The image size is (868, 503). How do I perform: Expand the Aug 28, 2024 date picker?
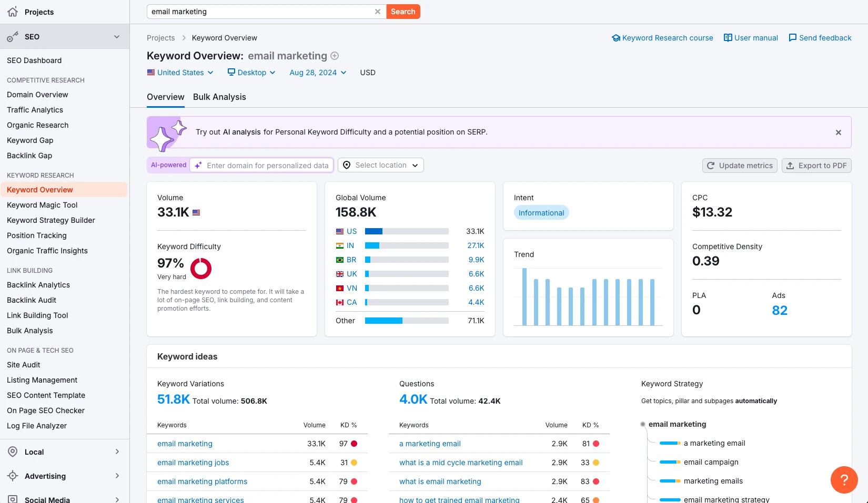(318, 73)
